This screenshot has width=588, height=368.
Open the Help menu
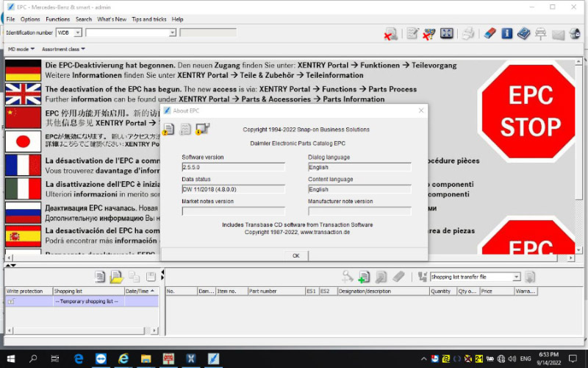(x=177, y=19)
